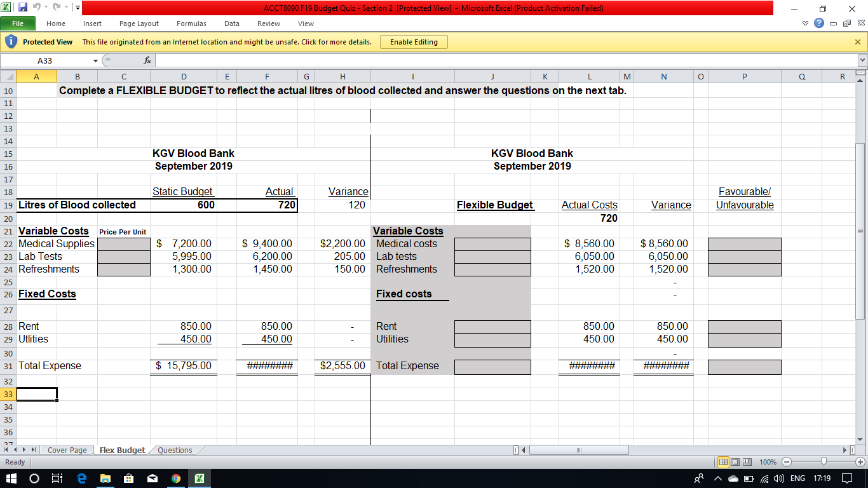Open the Formulas ribbon tab
Viewport: 868px width, 488px height.
coord(191,24)
